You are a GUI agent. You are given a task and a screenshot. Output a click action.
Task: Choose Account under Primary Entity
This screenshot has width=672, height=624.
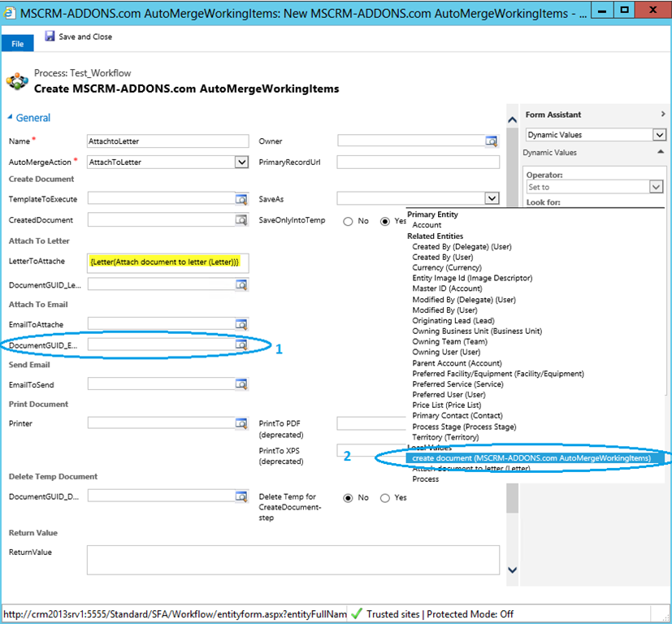427,225
